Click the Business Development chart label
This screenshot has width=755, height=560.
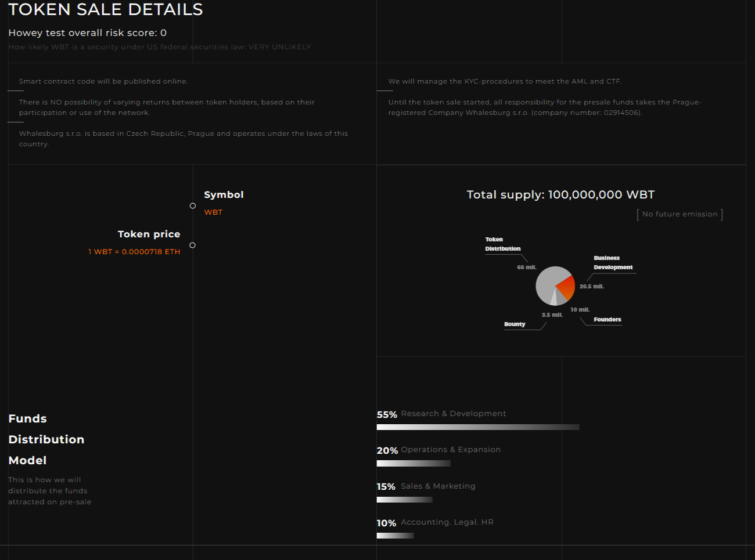coord(613,263)
